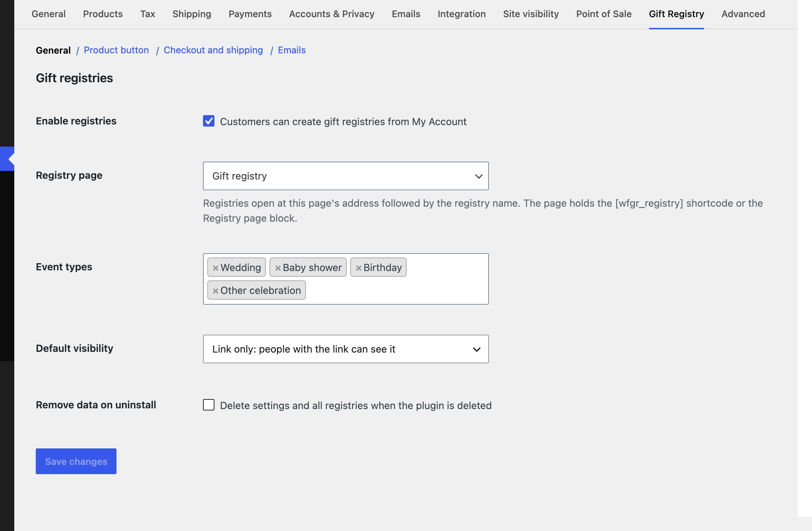
Task: Click the Other celebration tag label
Action: click(x=261, y=290)
